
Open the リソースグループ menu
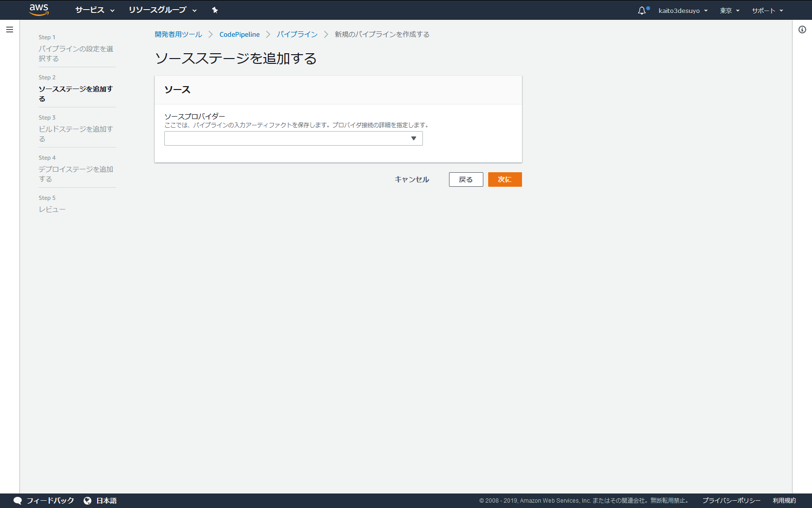click(163, 10)
